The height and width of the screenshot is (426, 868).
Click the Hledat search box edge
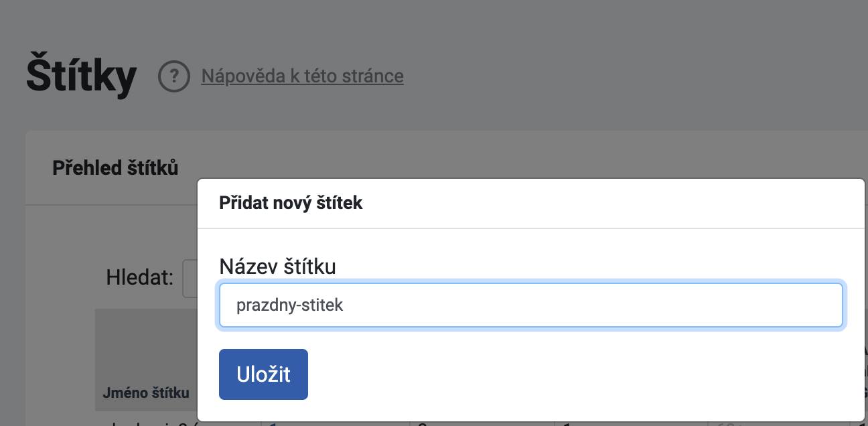(190, 278)
